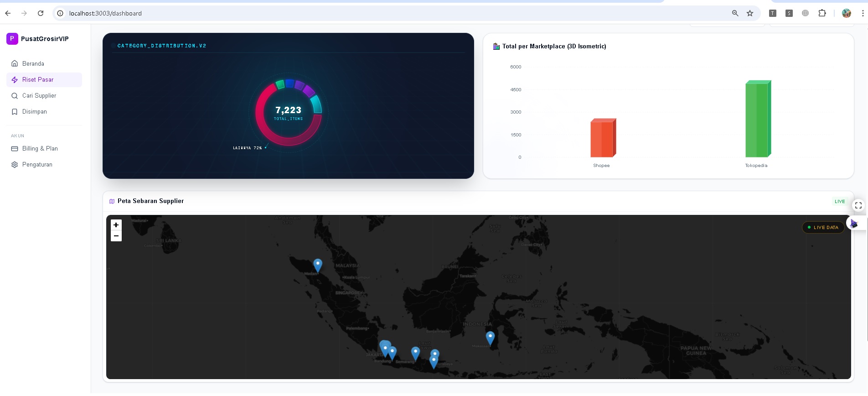Click the fullscreen expand icon beside map
Image resolution: width=868 pixels, height=396 pixels.
coord(858,206)
